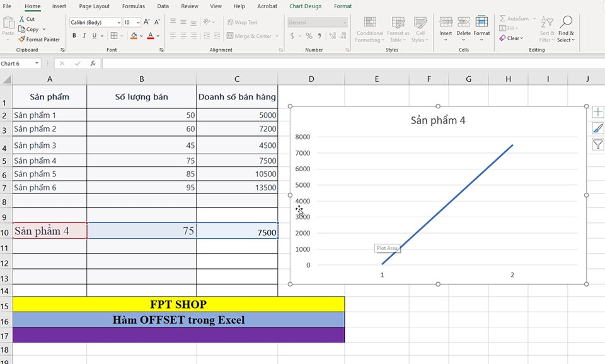The height and width of the screenshot is (364, 605).
Task: Apply comma style
Action: (x=320, y=36)
